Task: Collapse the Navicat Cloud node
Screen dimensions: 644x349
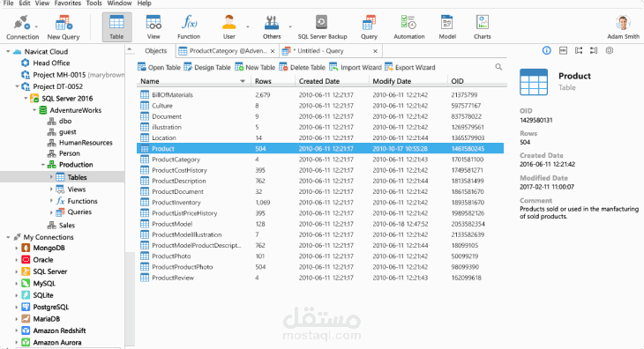Action: 8,52
